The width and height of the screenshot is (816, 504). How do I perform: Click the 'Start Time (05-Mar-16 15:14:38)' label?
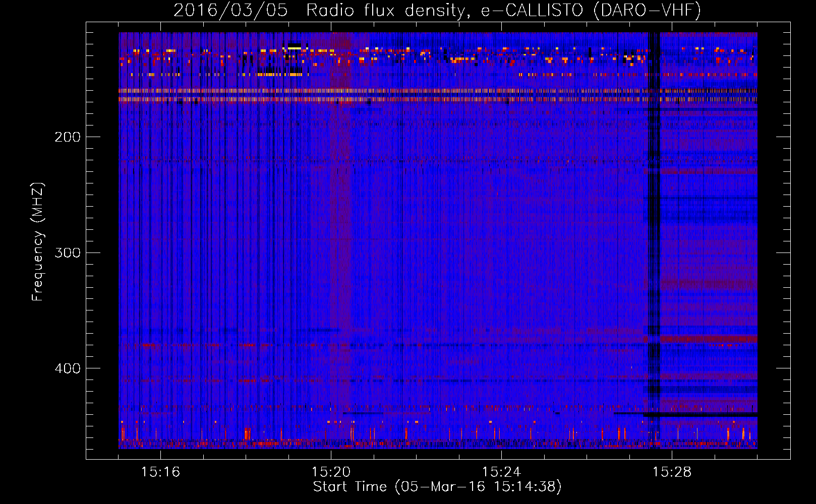click(x=437, y=487)
